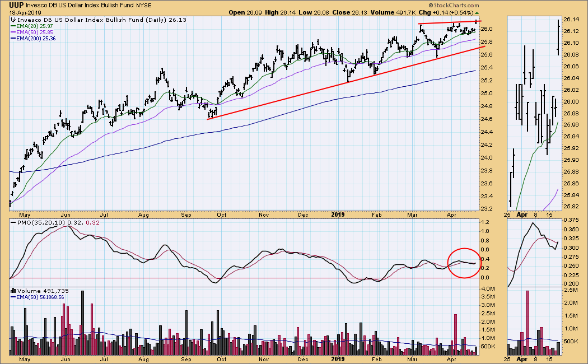The height and width of the screenshot is (364, 588).
Task: Click the Volume 491.7K header value
Action: 393,12
